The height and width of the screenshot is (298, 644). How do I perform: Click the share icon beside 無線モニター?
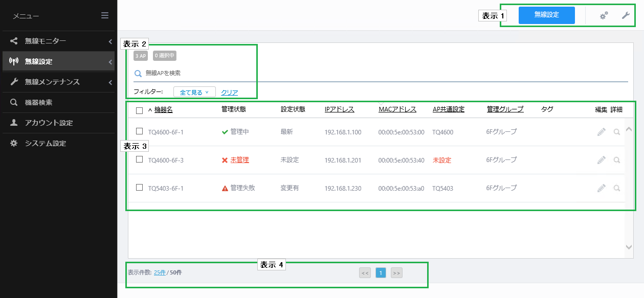point(14,41)
